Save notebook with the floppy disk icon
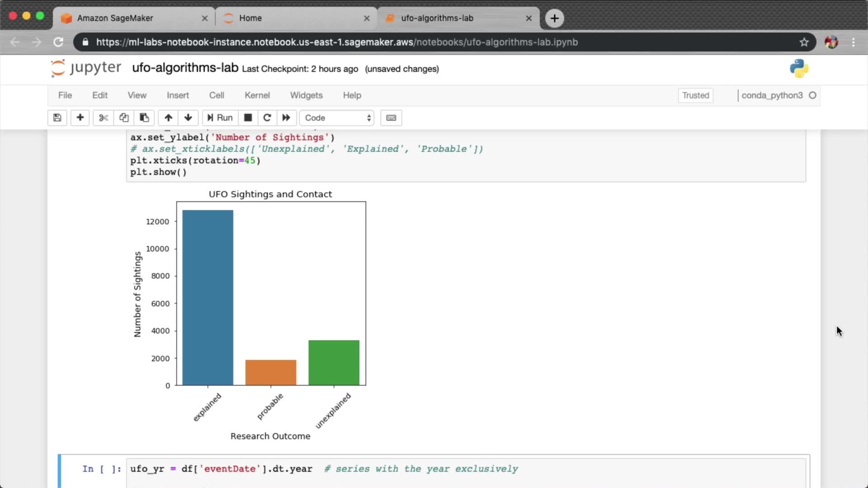Screen dimensions: 868x488 pyautogui.click(x=57, y=118)
